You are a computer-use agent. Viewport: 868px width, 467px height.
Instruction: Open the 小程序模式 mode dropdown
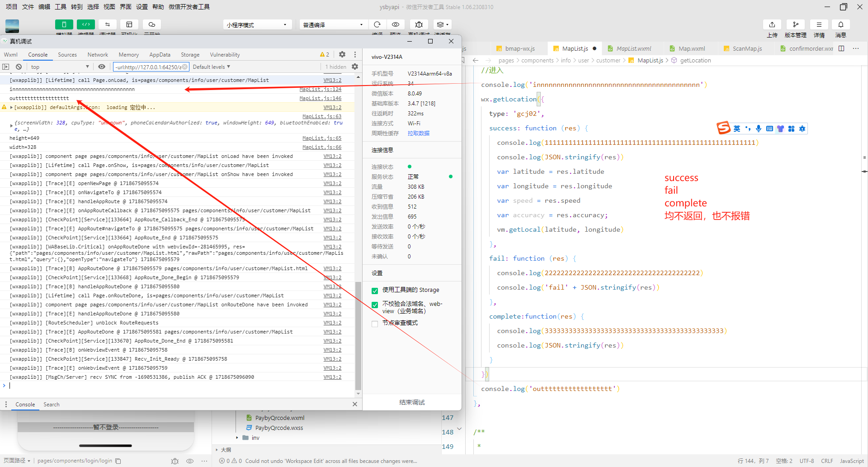(x=257, y=24)
